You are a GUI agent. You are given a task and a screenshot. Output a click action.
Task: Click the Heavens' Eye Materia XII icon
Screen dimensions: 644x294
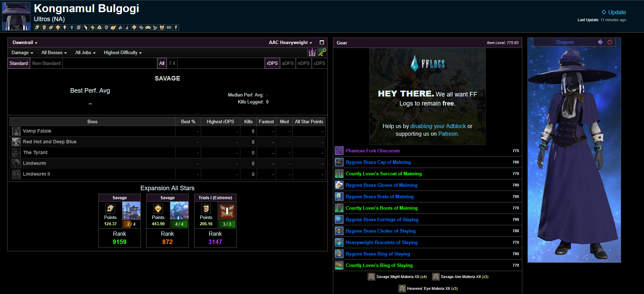pos(402,288)
